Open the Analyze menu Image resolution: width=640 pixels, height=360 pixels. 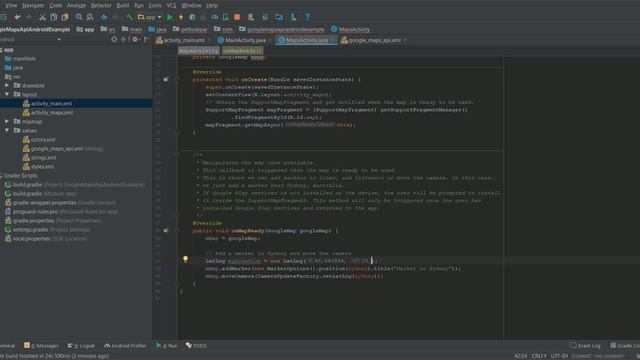pyautogui.click(x=76, y=5)
